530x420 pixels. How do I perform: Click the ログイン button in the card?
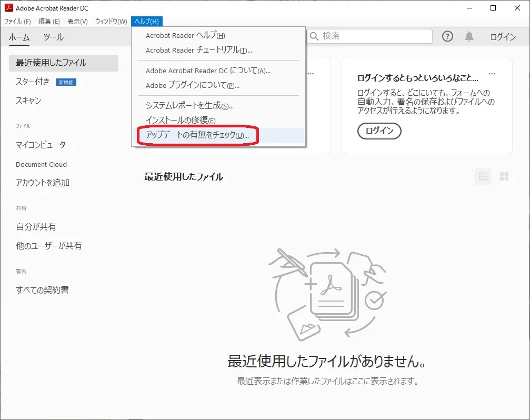[x=379, y=131]
